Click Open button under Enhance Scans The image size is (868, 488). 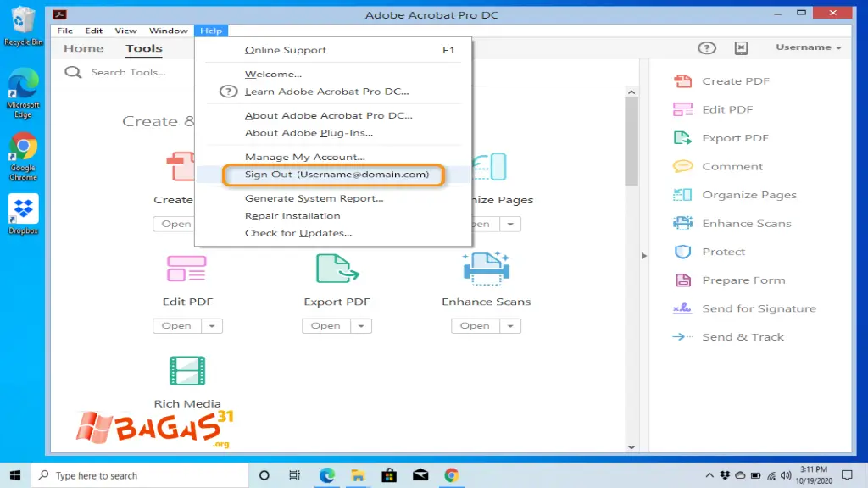click(x=475, y=326)
